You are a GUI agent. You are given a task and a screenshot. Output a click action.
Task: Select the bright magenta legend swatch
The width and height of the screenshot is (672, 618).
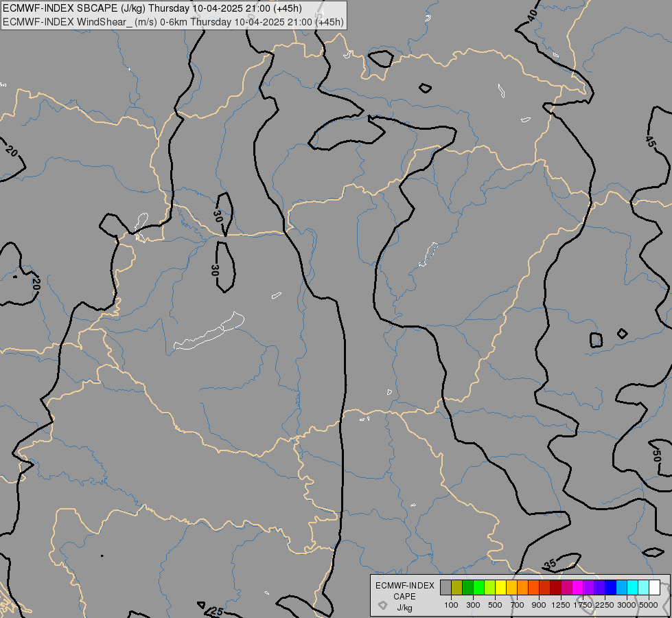coord(578,588)
